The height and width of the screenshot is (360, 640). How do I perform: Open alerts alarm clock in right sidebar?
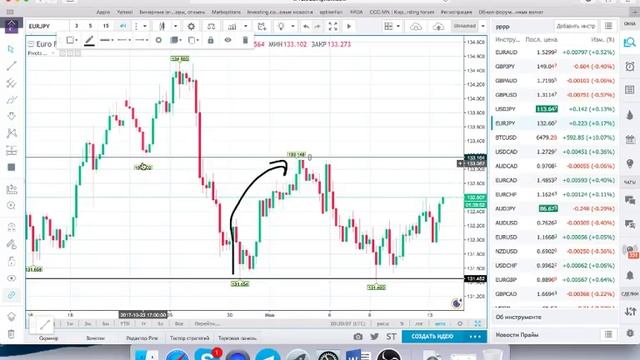point(630,67)
